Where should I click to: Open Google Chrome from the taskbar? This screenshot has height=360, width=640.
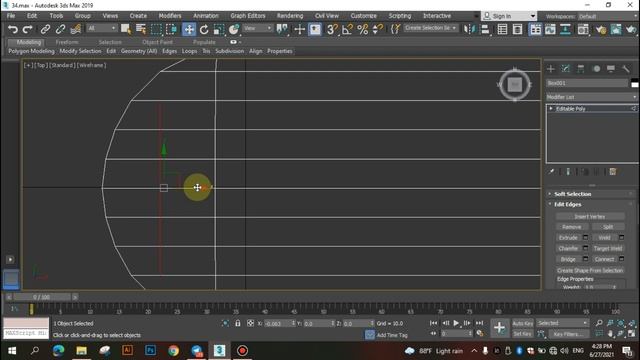(173, 351)
